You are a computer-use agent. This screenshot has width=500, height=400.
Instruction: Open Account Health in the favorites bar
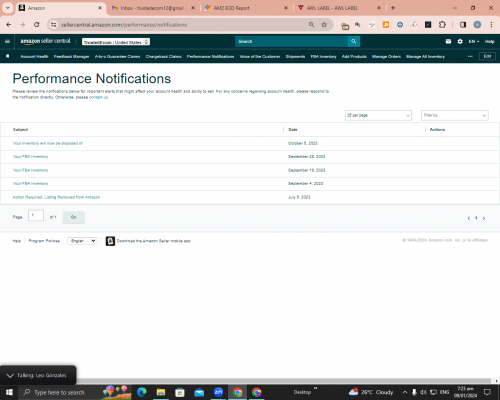tap(34, 56)
